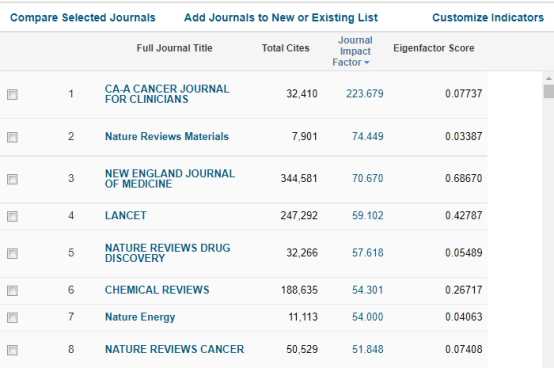554x368 pixels.
Task: Click impact factor value 59.102
Action: click(x=367, y=215)
